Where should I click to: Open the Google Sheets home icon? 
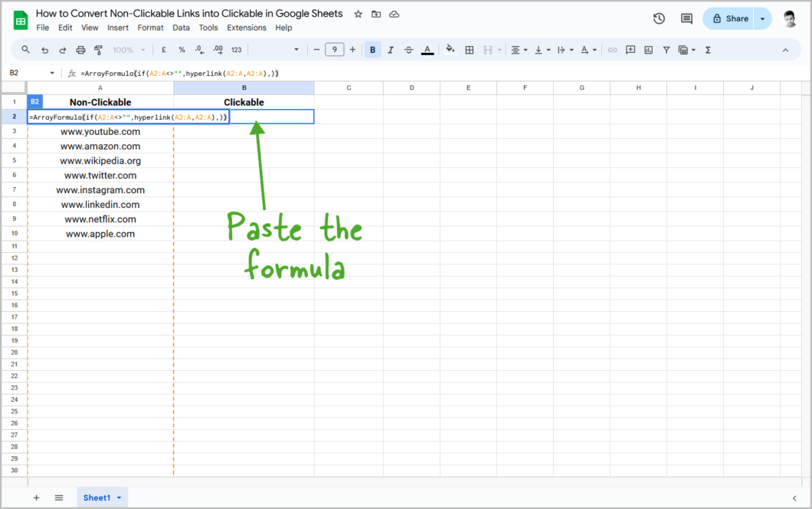(x=20, y=20)
